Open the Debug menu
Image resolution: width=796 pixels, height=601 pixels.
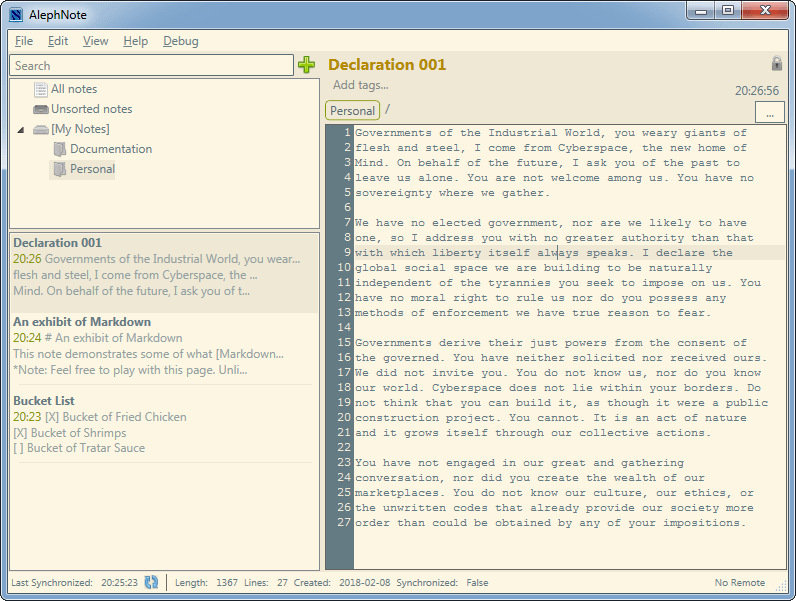(x=180, y=41)
